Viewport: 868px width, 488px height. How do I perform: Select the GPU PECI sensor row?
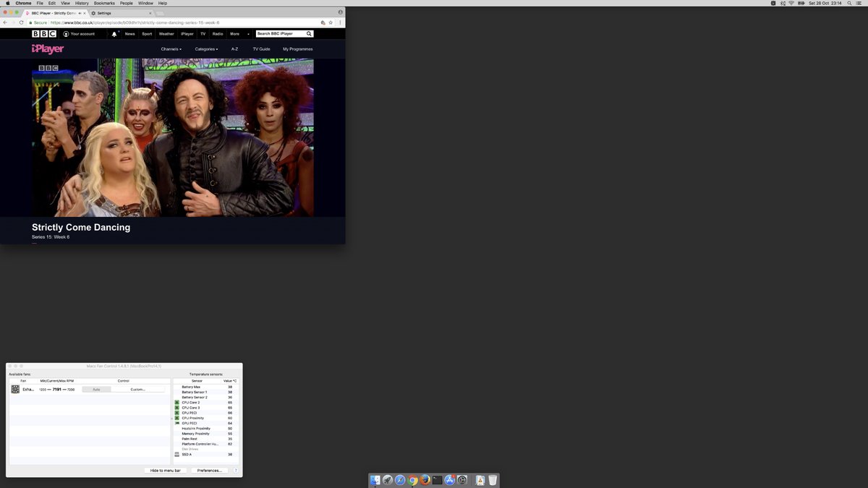pyautogui.click(x=205, y=423)
